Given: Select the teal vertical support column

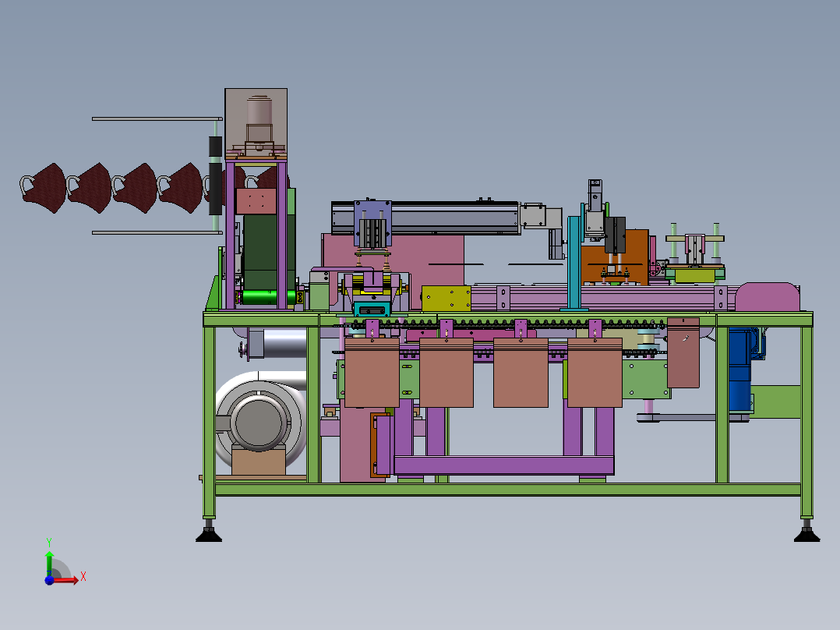Looking at the screenshot, I should (575, 263).
